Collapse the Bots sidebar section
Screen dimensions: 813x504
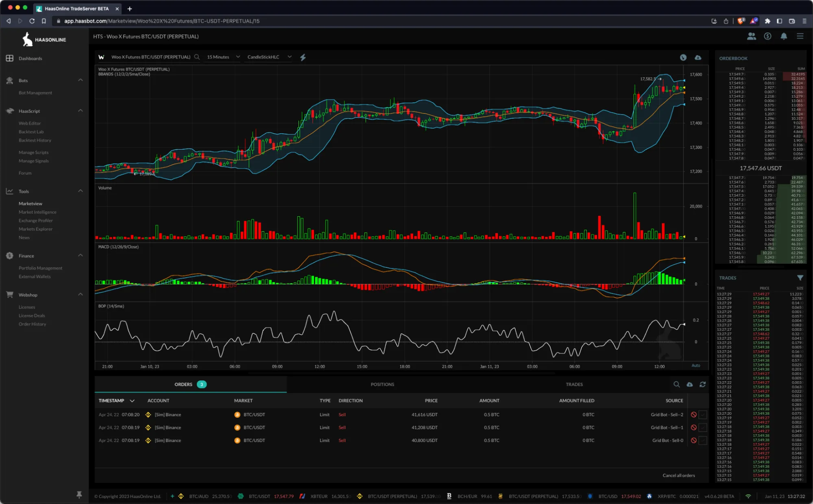coord(81,80)
